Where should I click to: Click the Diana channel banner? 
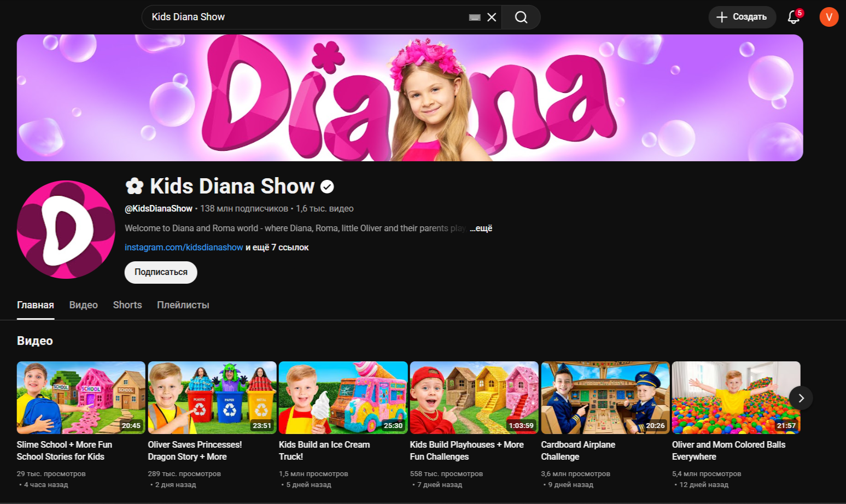[x=410, y=98]
